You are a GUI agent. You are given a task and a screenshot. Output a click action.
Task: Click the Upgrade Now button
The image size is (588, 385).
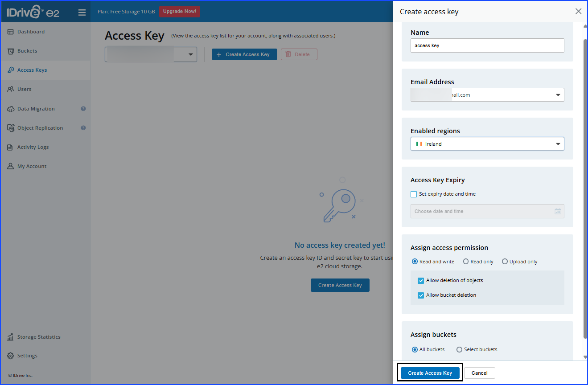[180, 12]
